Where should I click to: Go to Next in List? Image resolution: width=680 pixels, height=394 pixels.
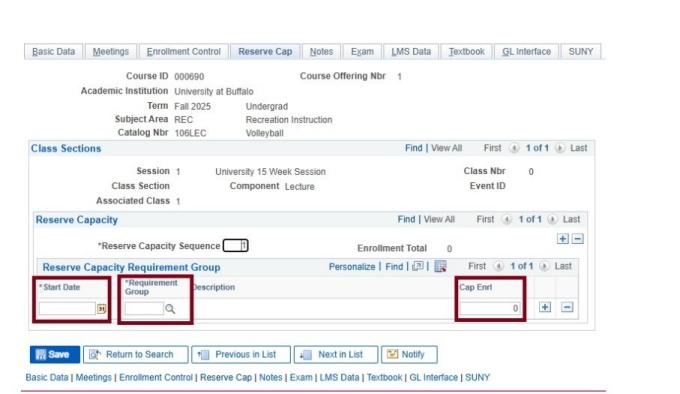336,355
